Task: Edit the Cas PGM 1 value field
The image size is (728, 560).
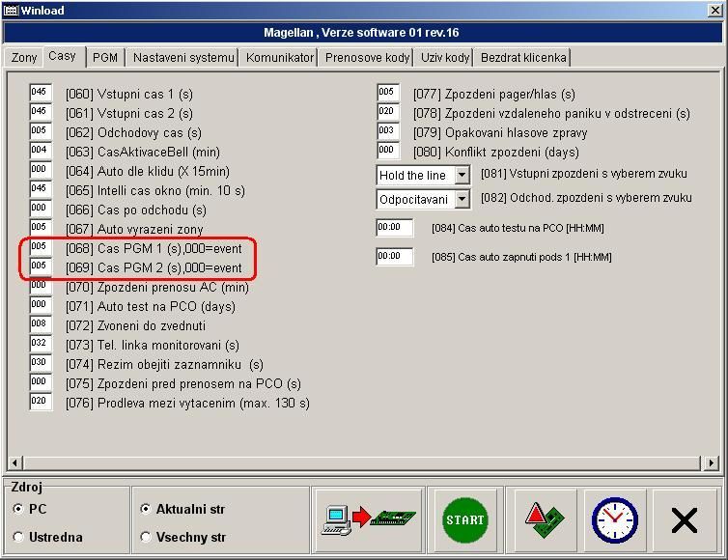Action: [40, 247]
